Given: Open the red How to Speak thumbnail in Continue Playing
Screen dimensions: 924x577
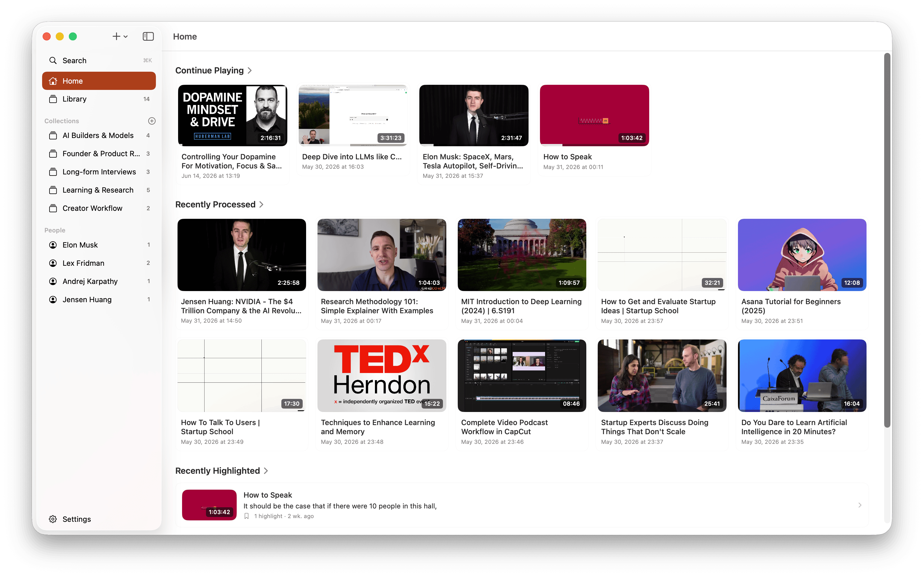Looking at the screenshot, I should 594,115.
